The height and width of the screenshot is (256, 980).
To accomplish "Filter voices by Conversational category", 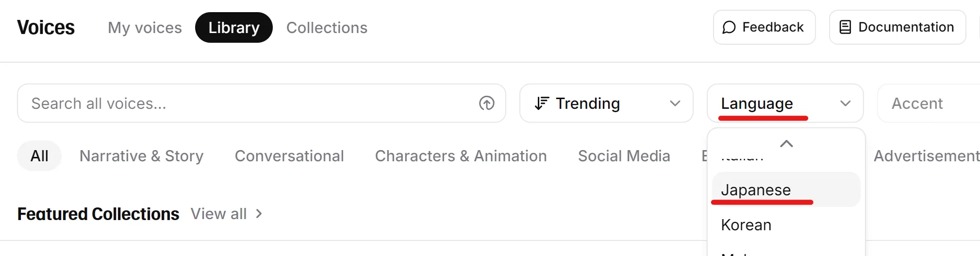I will [289, 156].
